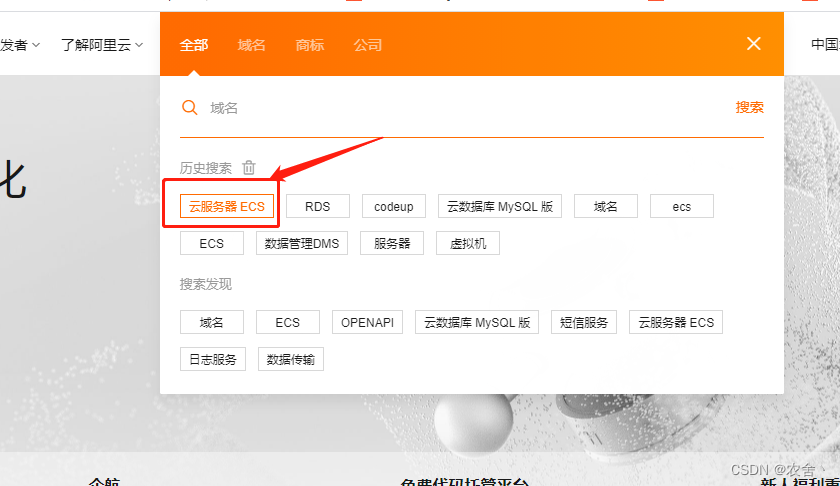Pick 短信服务 under 搜索发现
840x486 pixels.
584,322
